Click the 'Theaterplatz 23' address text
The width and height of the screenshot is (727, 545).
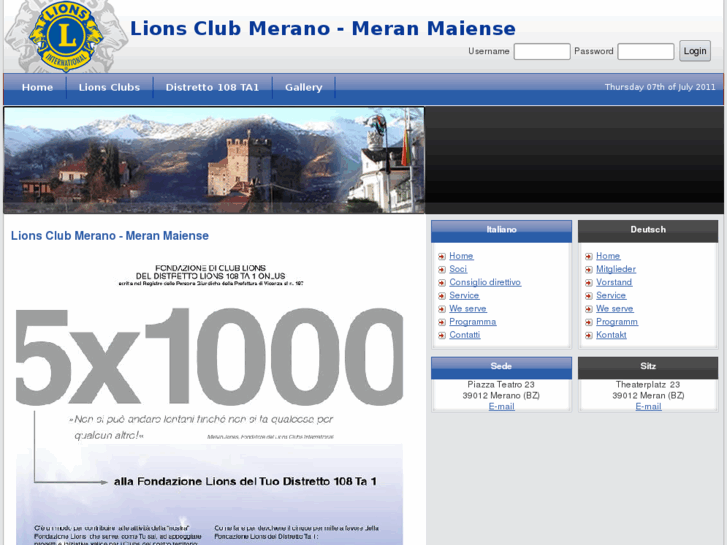[x=648, y=385]
